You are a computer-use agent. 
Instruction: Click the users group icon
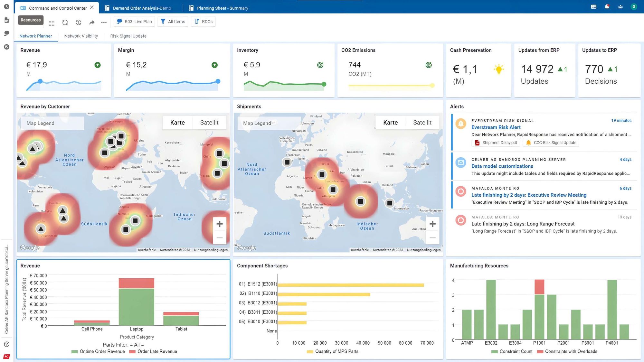pos(620,7)
